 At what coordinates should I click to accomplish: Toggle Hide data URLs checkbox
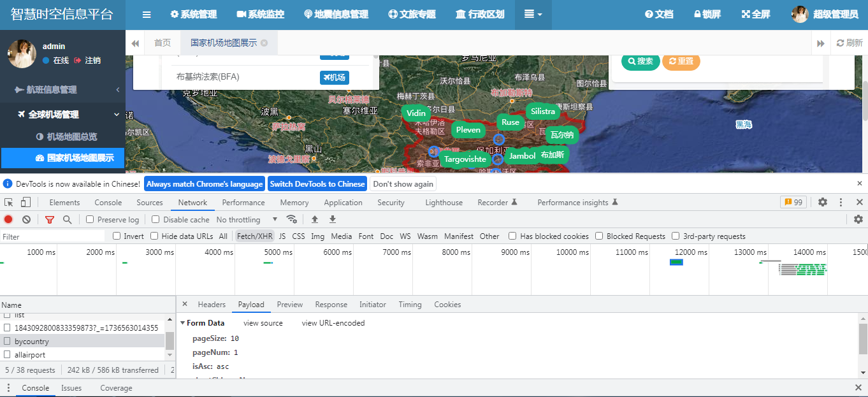[x=154, y=236]
